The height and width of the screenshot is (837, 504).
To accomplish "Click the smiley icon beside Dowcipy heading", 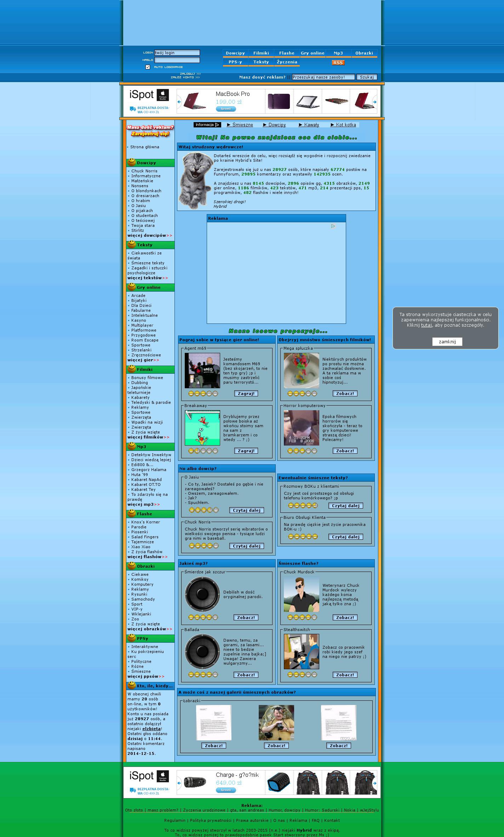I will [132, 162].
